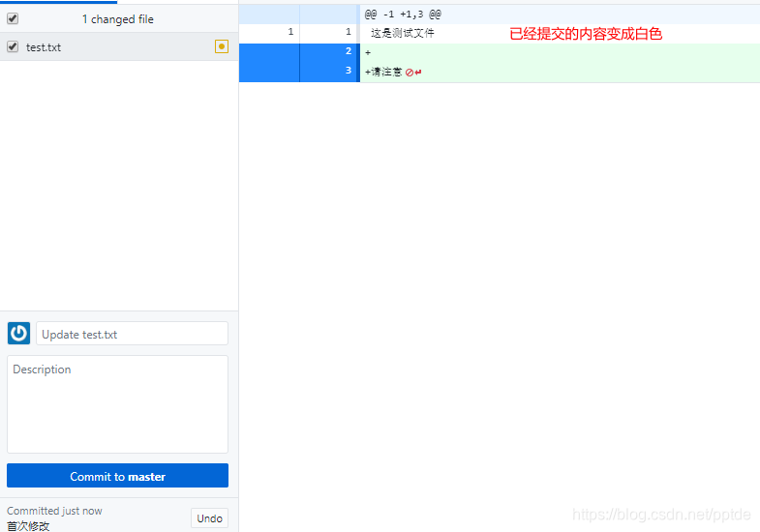Viewport: 760px width, 532px height.
Task: Click the modified status icon for test.txt
Action: tap(222, 46)
